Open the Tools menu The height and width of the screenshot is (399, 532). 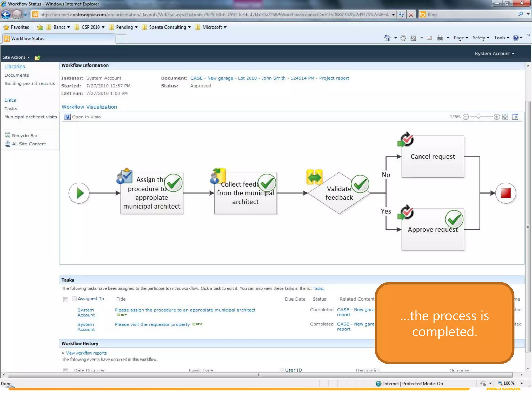pos(501,38)
